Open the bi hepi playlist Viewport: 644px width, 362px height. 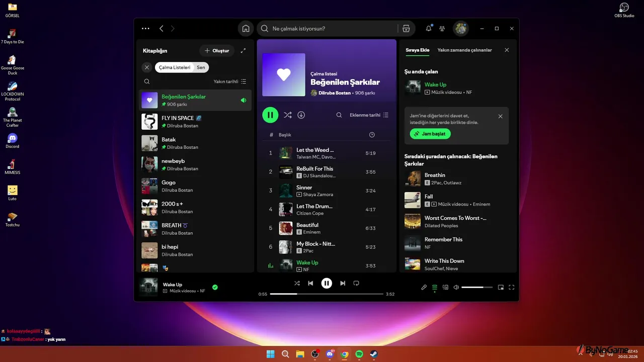pos(195,250)
